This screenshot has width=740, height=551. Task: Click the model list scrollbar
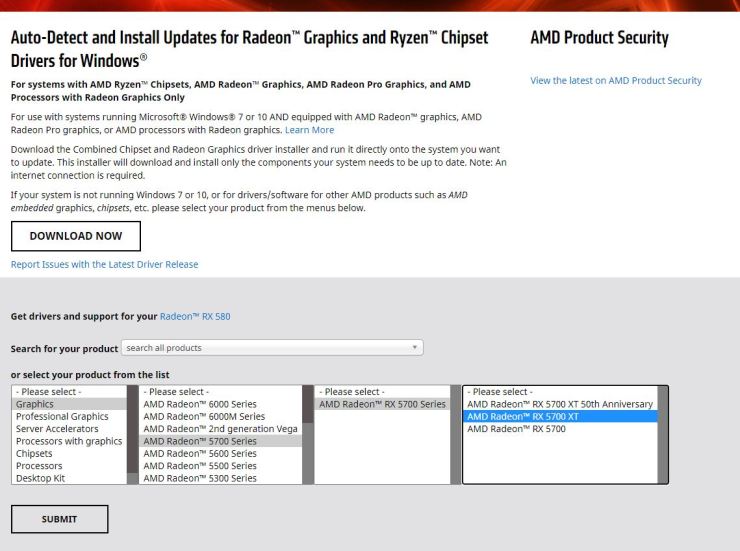pos(663,434)
